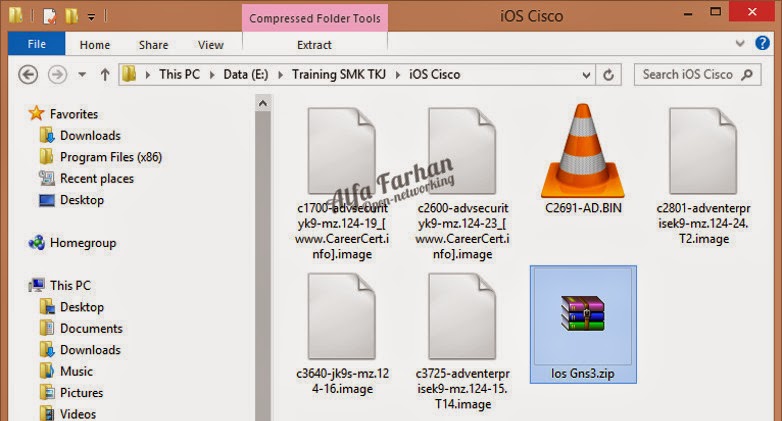Refresh the iOS Cisco folder
782x421 pixels.
tap(608, 75)
